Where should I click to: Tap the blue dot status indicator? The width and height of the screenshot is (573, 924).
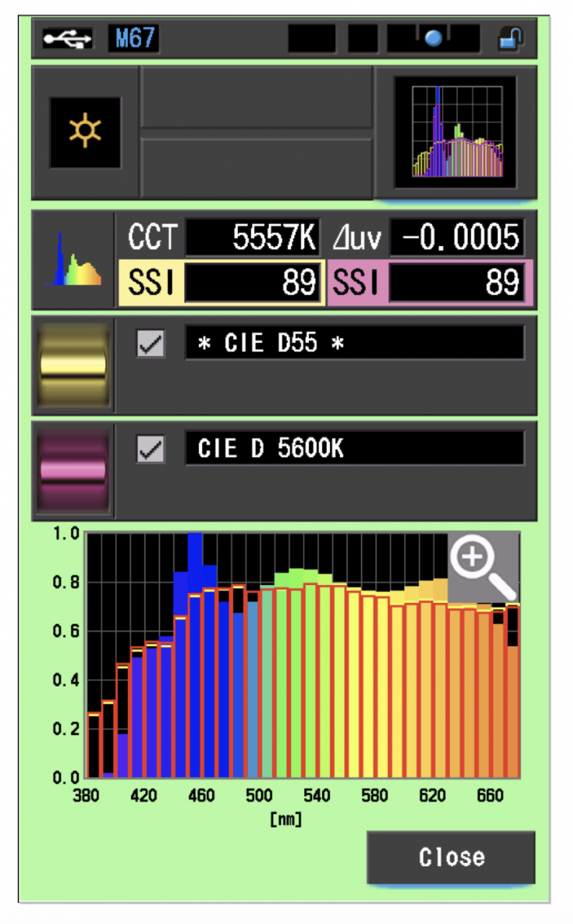point(433,39)
